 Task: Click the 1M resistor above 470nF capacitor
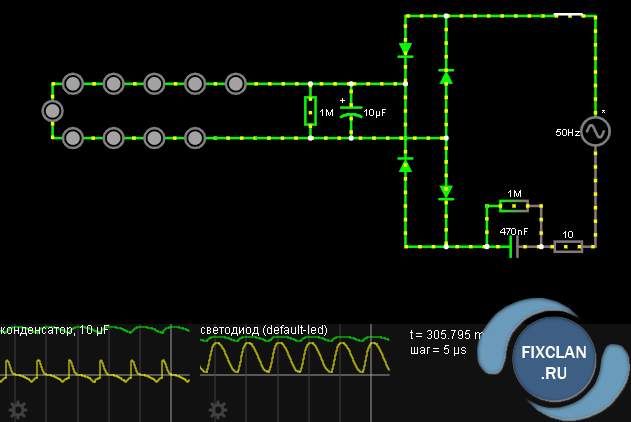pos(514,206)
